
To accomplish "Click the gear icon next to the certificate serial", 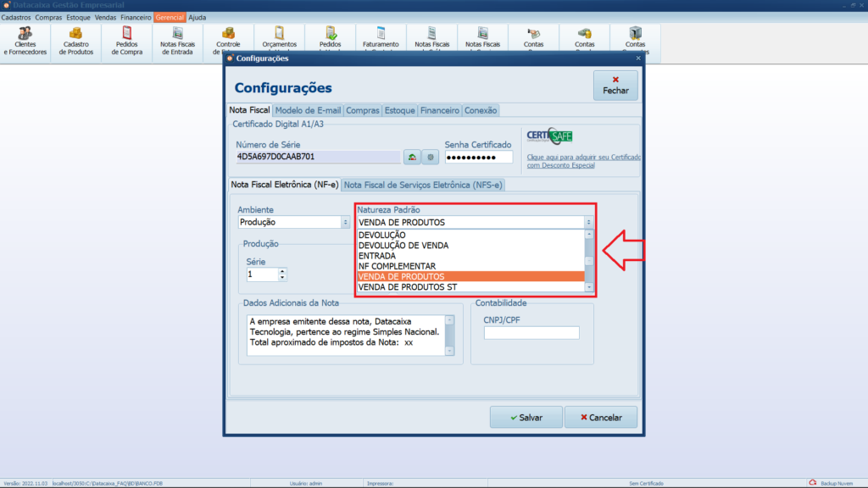I will click(431, 157).
